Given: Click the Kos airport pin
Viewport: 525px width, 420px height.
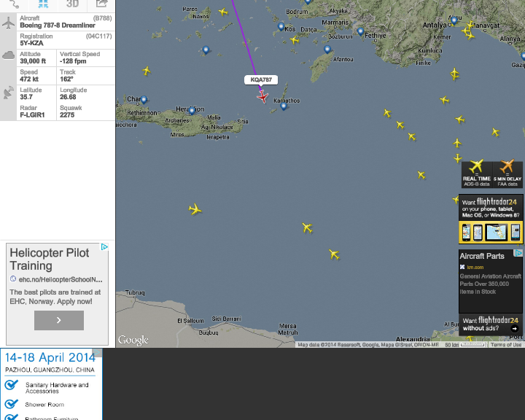Looking at the screenshot, I should click(x=281, y=26).
